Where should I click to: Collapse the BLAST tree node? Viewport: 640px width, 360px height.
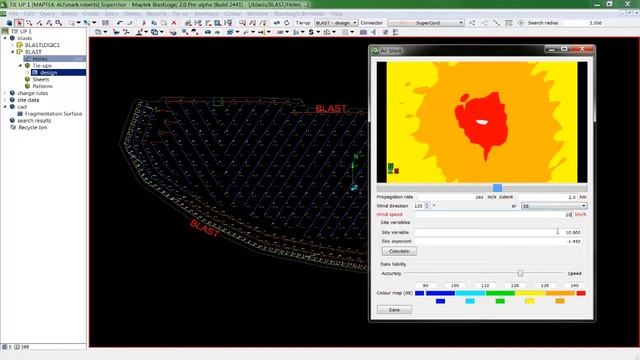coord(13,52)
